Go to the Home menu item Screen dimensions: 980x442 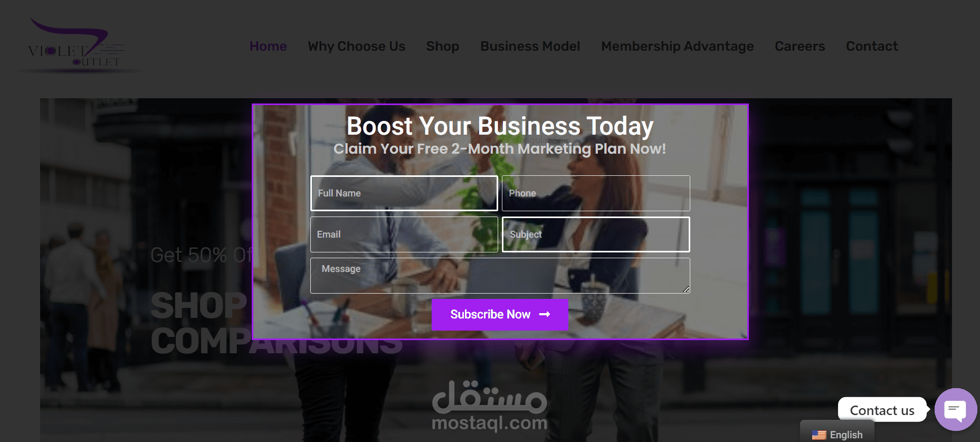(x=268, y=46)
